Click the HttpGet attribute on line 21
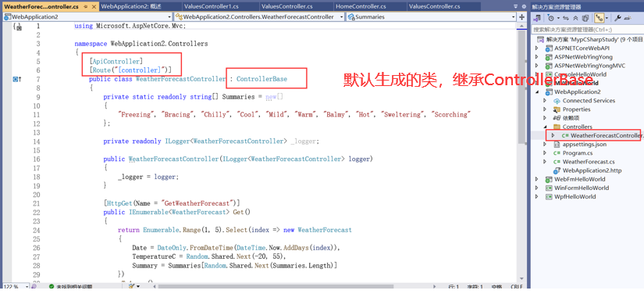 coord(119,203)
